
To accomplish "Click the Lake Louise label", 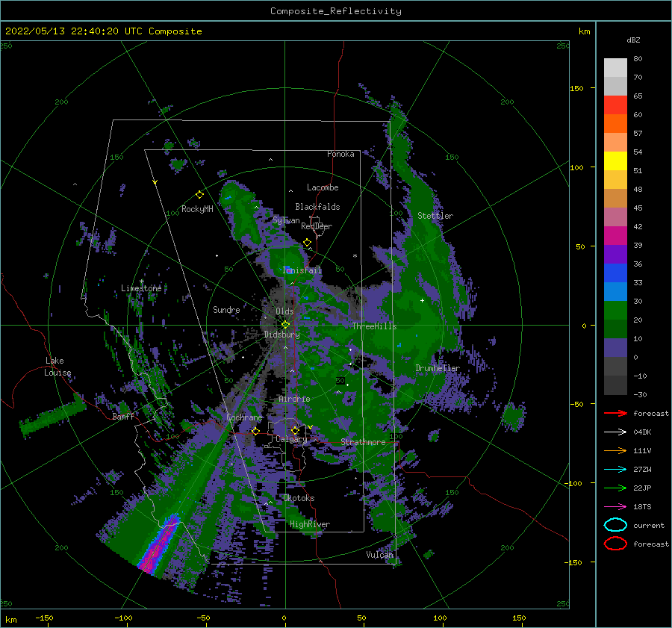I will [x=57, y=367].
